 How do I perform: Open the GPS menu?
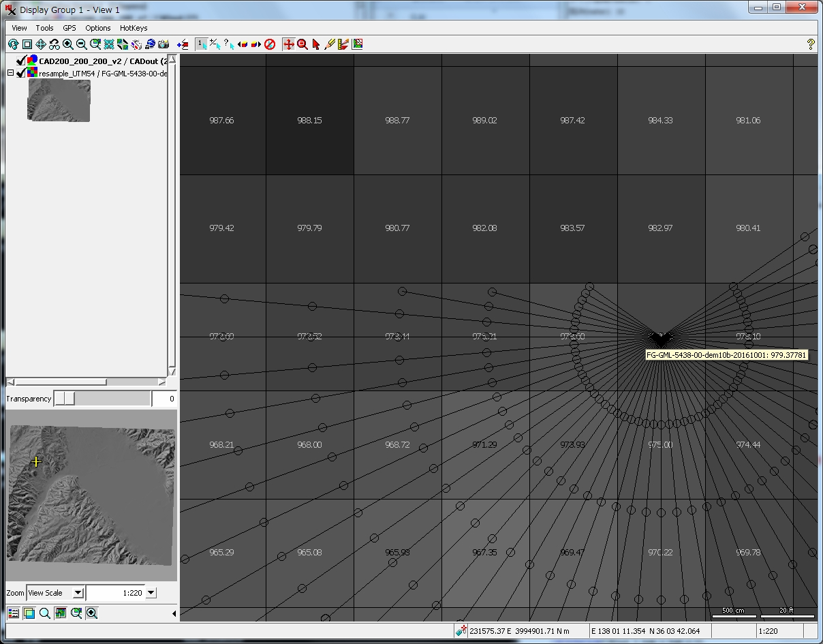point(69,28)
